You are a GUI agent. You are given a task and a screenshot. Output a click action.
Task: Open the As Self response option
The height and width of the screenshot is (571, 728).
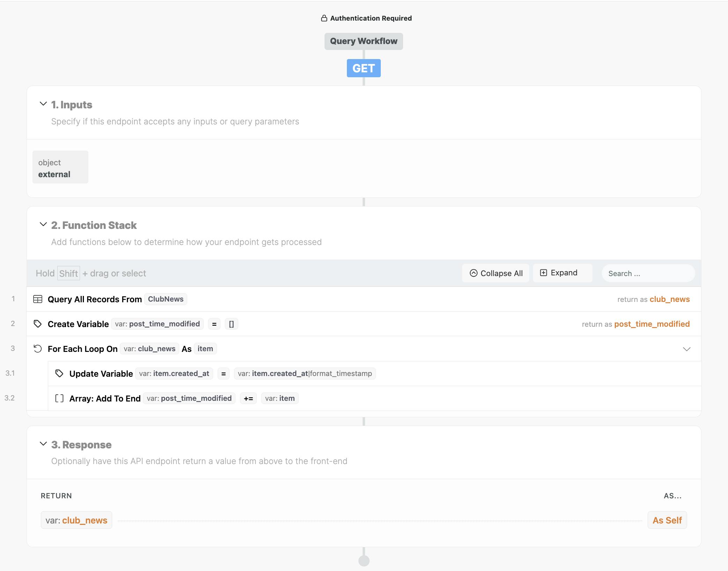pyautogui.click(x=667, y=520)
